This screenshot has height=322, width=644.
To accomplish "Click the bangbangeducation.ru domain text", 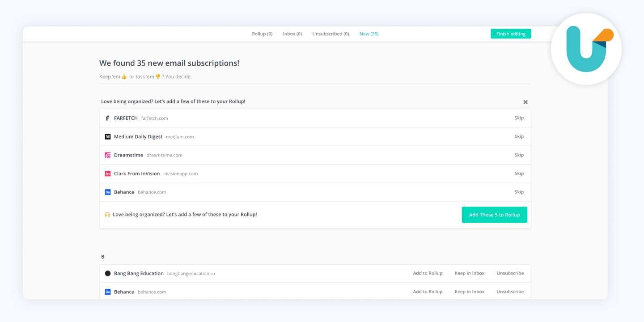I will pos(191,274).
